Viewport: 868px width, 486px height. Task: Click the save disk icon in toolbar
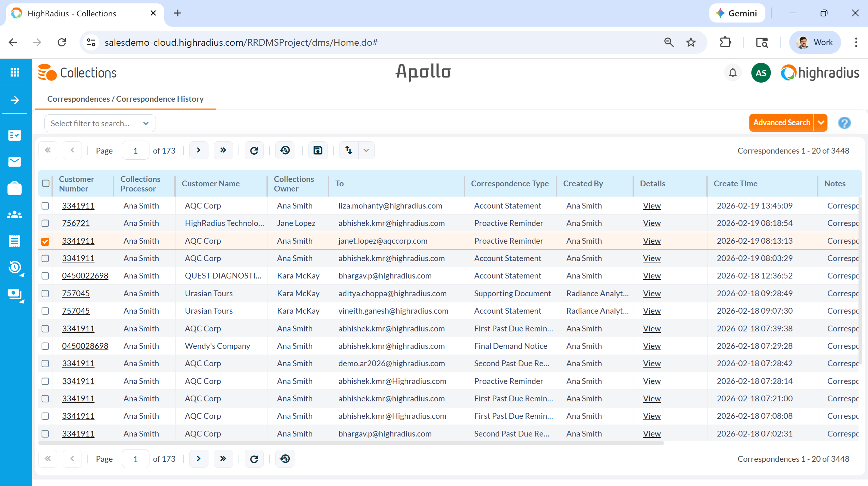click(318, 151)
